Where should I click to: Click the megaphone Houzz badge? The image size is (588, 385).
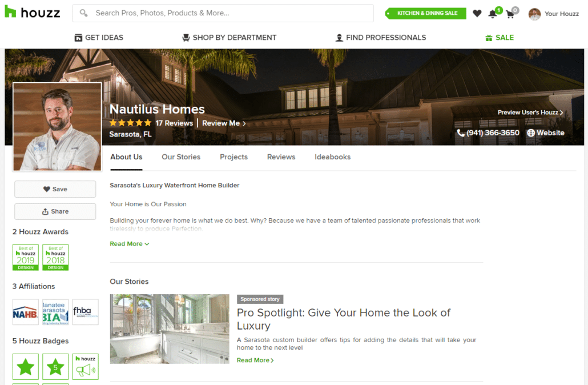click(86, 367)
